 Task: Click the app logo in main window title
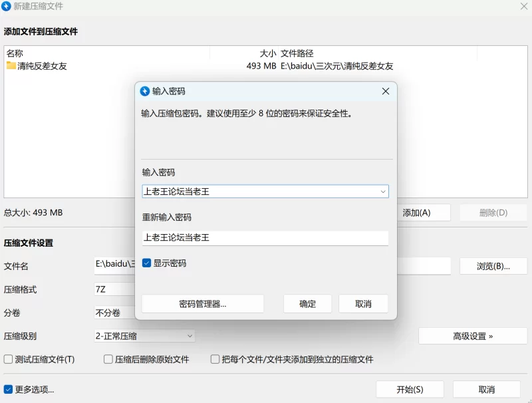(6, 6)
